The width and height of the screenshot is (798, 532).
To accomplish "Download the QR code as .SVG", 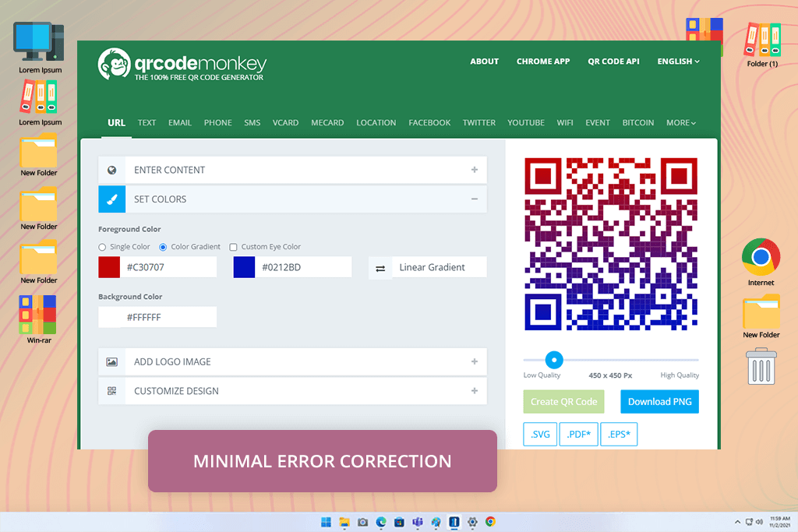I will click(540, 435).
